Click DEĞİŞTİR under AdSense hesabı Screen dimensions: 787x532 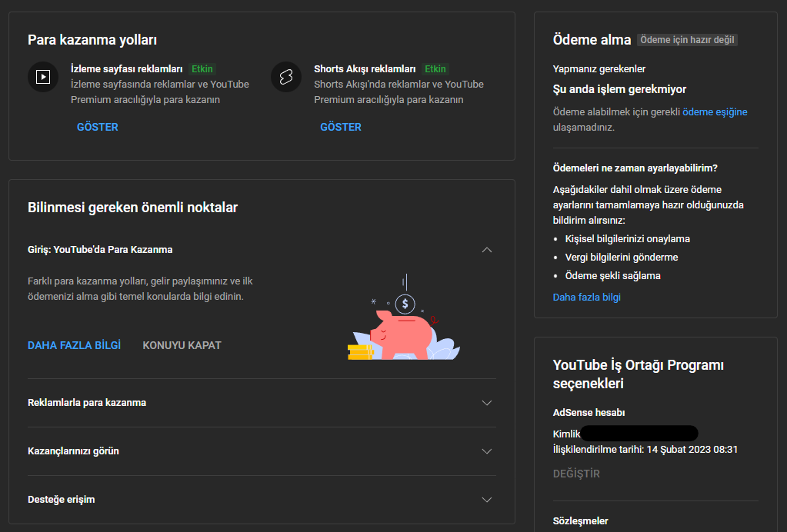point(576,474)
